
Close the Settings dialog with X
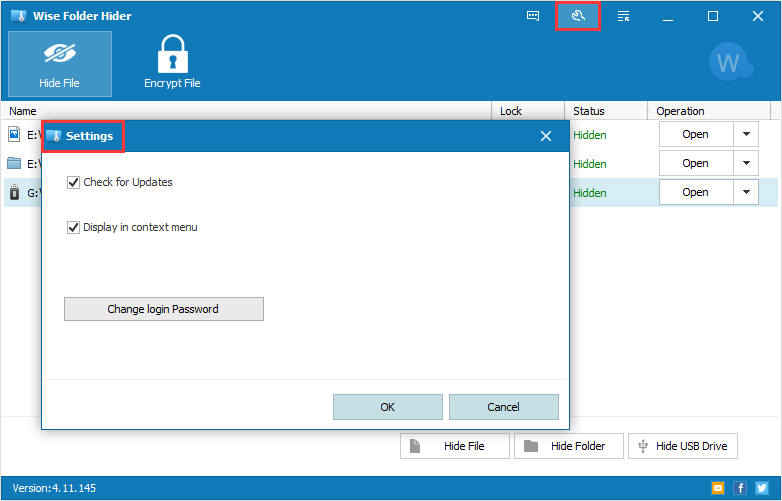546,136
